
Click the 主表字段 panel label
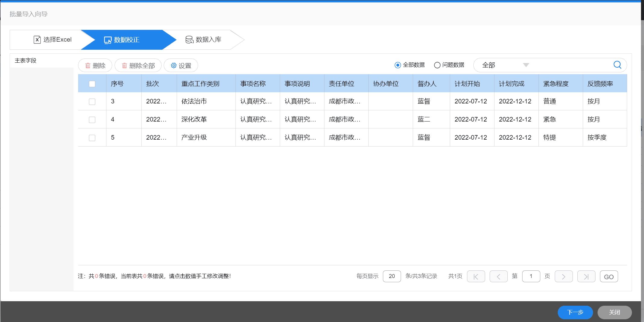[26, 61]
